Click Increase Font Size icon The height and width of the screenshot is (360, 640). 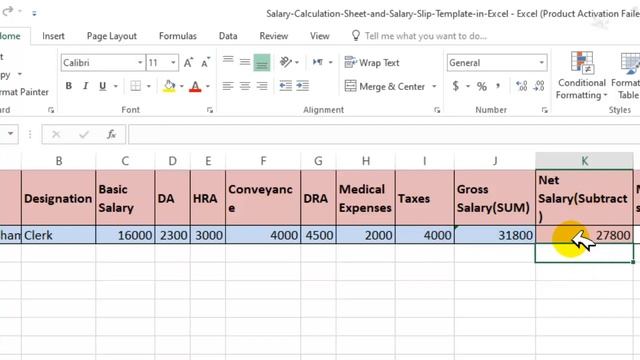tap(188, 63)
